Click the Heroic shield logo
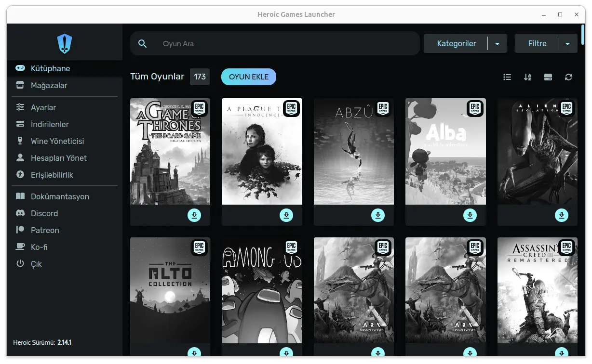This screenshot has width=592, height=364. [65, 44]
